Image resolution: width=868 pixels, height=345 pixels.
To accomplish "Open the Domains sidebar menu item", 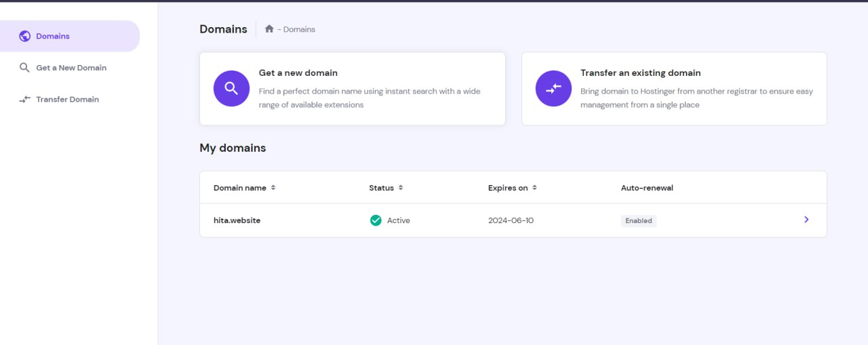I will pyautogui.click(x=53, y=36).
